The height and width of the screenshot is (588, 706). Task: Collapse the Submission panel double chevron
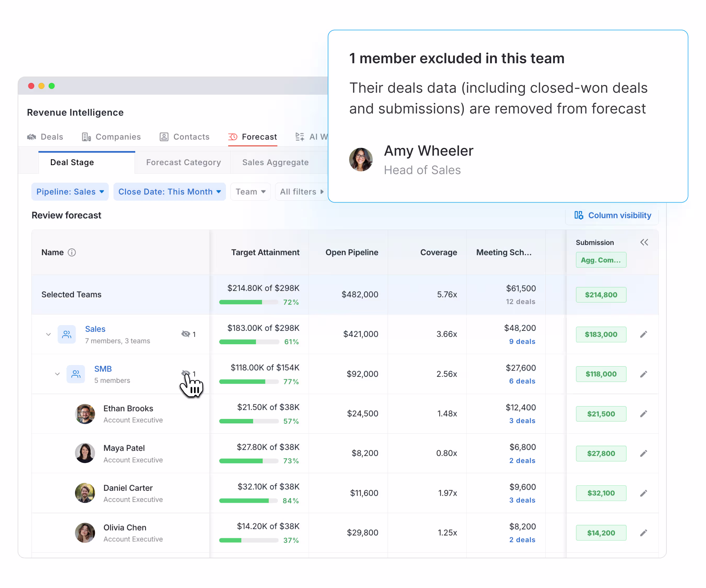(644, 242)
